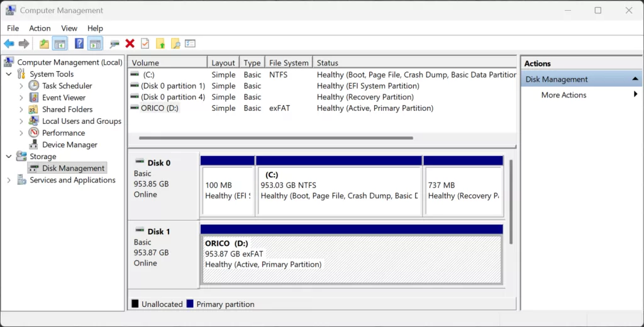
Task: Open More Actions submenu
Action: coord(563,95)
